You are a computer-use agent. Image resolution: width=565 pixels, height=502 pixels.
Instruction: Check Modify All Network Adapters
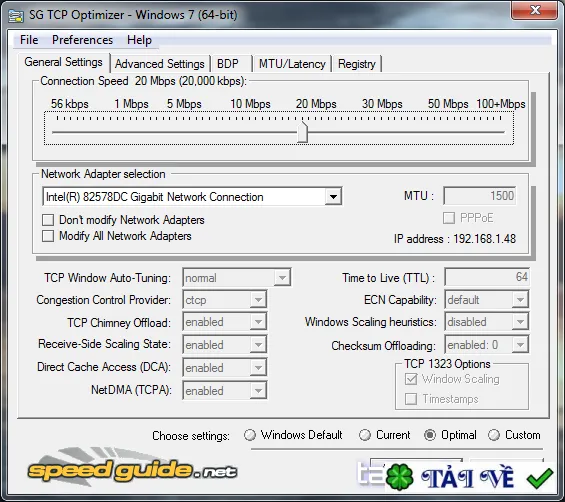point(48,236)
